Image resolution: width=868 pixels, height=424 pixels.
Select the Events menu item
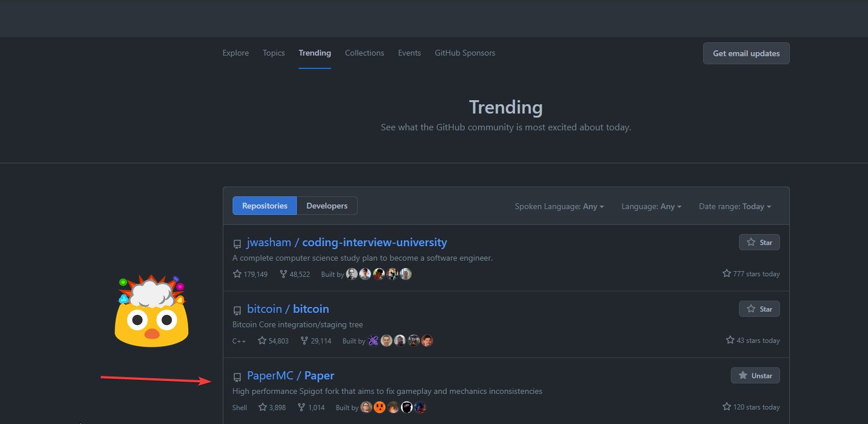coord(409,53)
